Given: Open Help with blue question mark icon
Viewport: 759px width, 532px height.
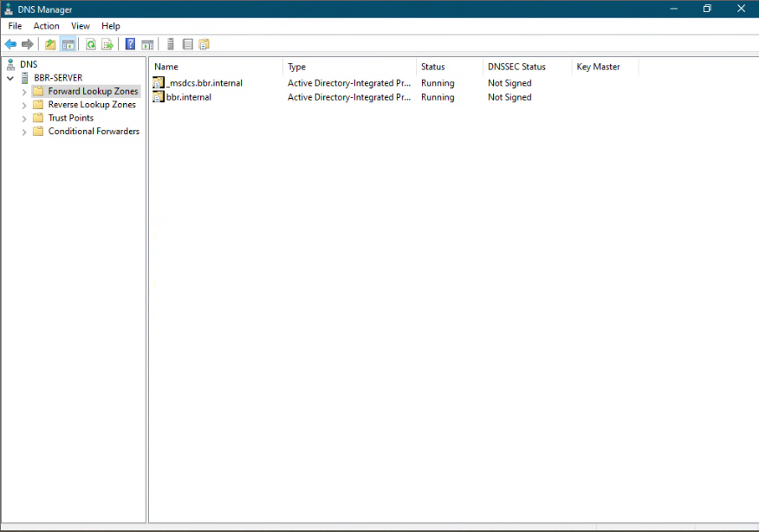Looking at the screenshot, I should pyautogui.click(x=130, y=44).
